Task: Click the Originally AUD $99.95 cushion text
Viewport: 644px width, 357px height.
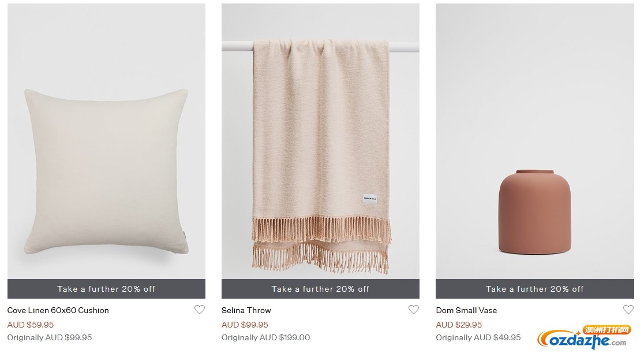Action: [x=50, y=337]
